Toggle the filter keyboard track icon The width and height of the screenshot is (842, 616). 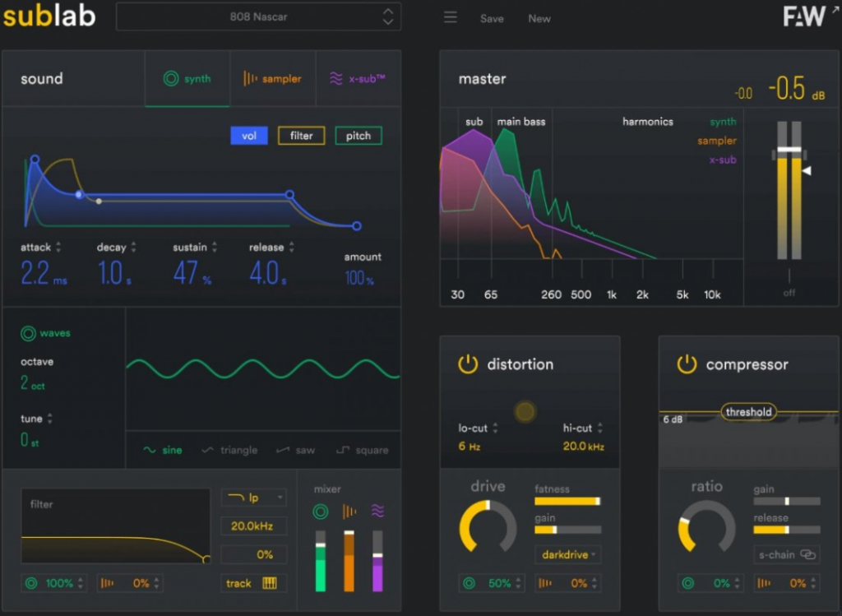(x=270, y=583)
